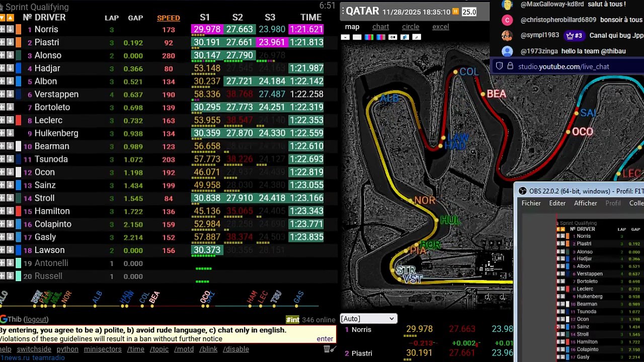
Task: Click the plus icon on Hadjar row
Action: coord(2,68)
